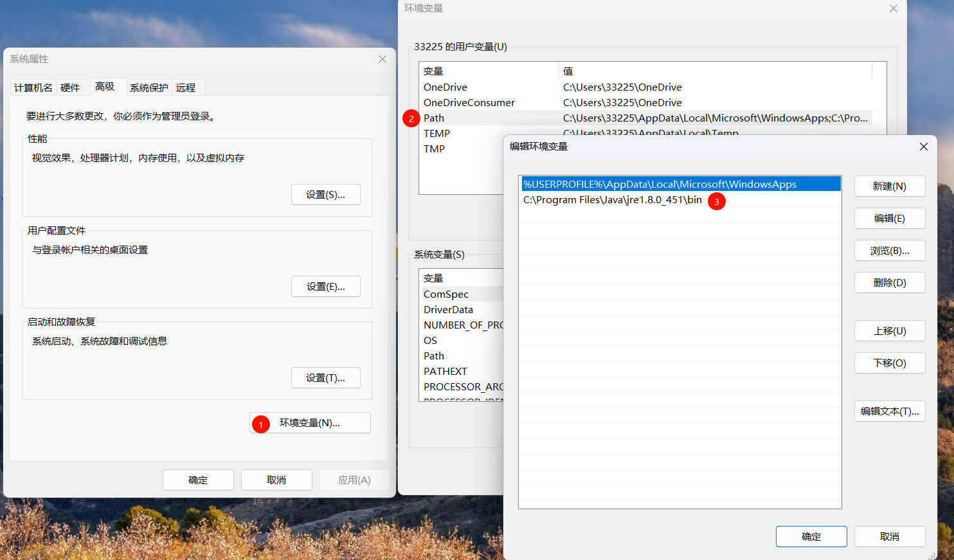This screenshot has width=954, height=560.
Task: Select ComSpec in the system variables list
Action: click(x=446, y=294)
